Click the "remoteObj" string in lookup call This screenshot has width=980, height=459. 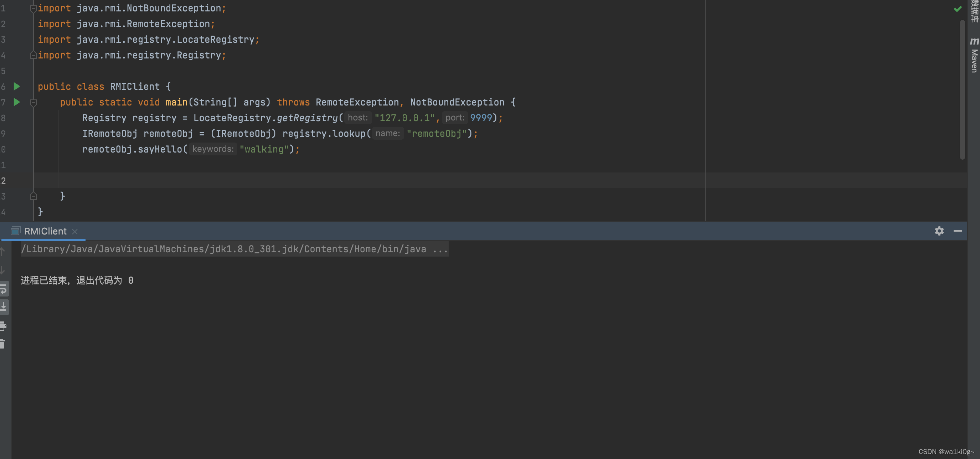pyautogui.click(x=437, y=134)
